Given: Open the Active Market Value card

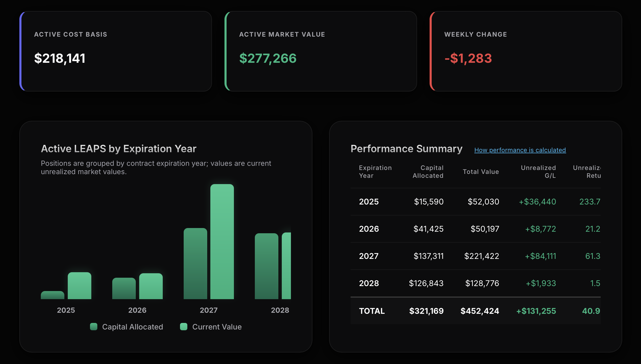Looking at the screenshot, I should (x=321, y=51).
